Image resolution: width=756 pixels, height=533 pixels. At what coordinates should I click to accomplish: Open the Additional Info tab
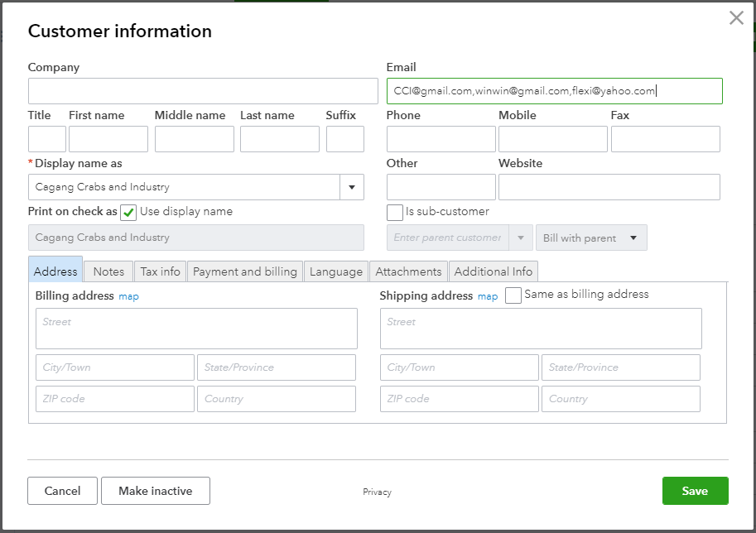(x=494, y=271)
